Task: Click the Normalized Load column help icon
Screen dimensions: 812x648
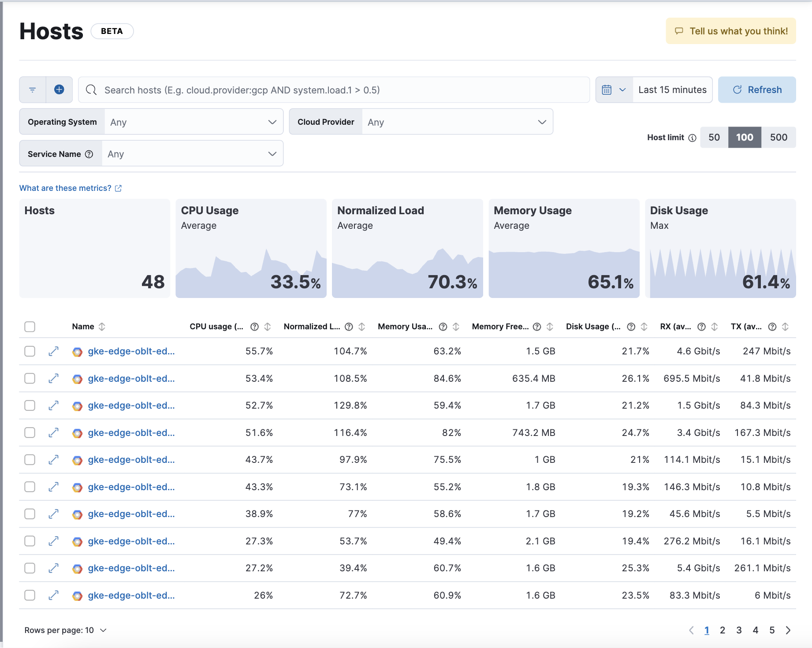Action: coord(349,327)
